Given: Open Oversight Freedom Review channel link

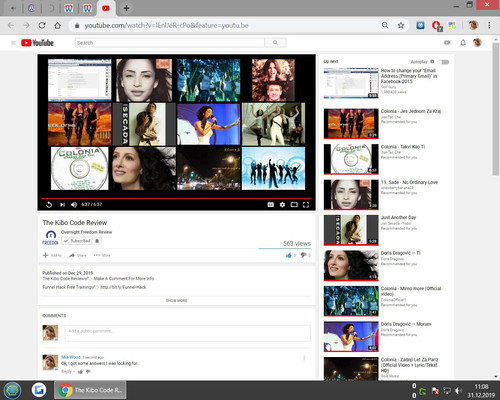Looking at the screenshot, I should (x=86, y=232).
